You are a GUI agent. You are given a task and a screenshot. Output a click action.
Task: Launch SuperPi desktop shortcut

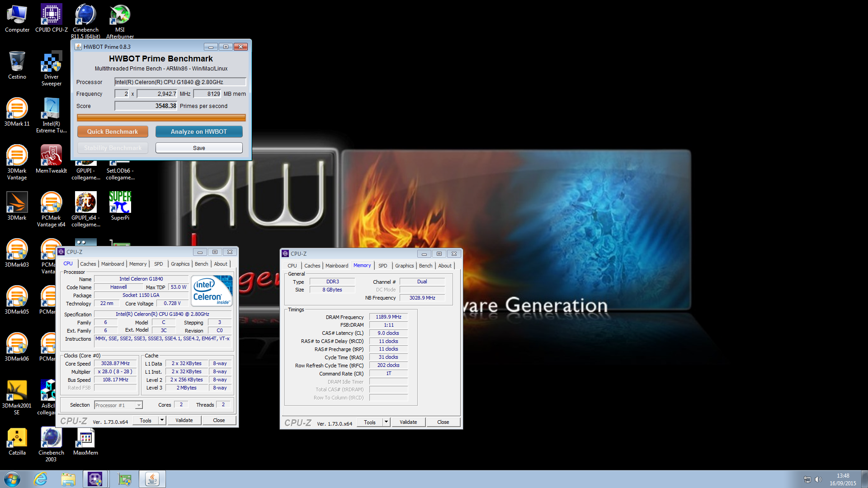(x=120, y=206)
